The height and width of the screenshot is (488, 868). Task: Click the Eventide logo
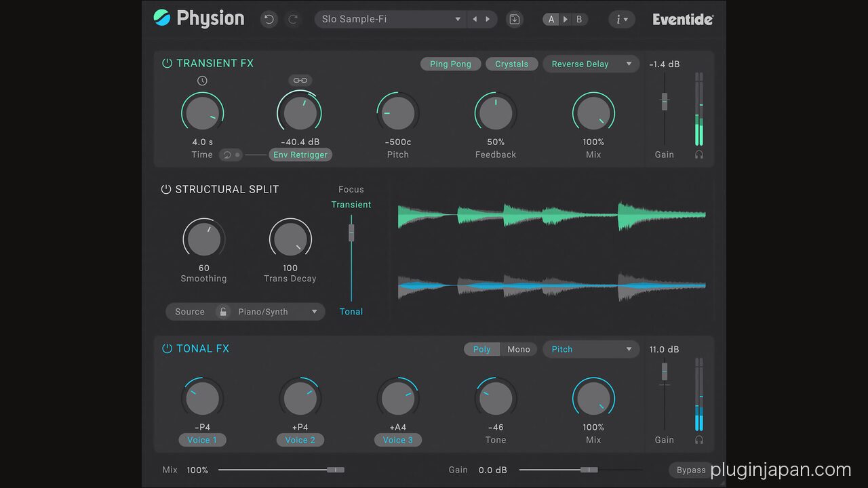[683, 19]
